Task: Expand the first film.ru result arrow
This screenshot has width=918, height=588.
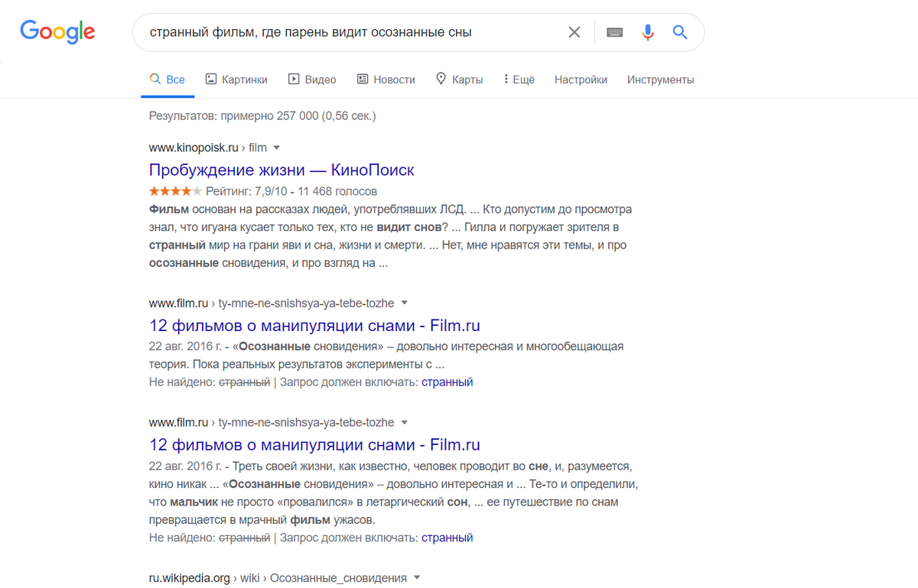Action: [405, 303]
